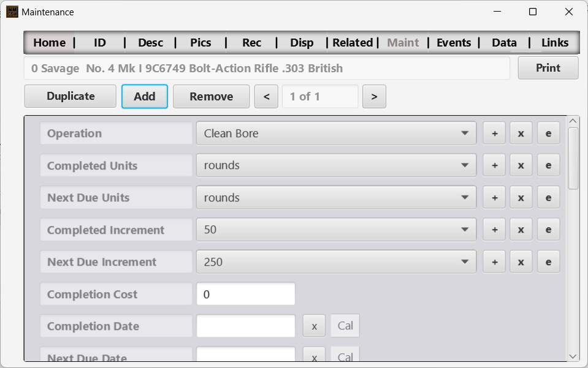Clear Completion Date with its x button
Image resolution: width=588 pixels, height=368 pixels.
pyautogui.click(x=315, y=326)
